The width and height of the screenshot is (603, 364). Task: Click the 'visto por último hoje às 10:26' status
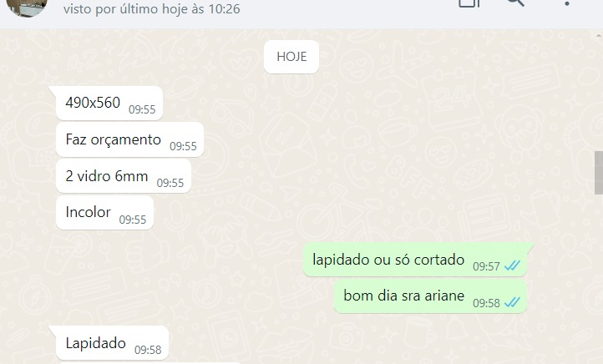(x=151, y=9)
